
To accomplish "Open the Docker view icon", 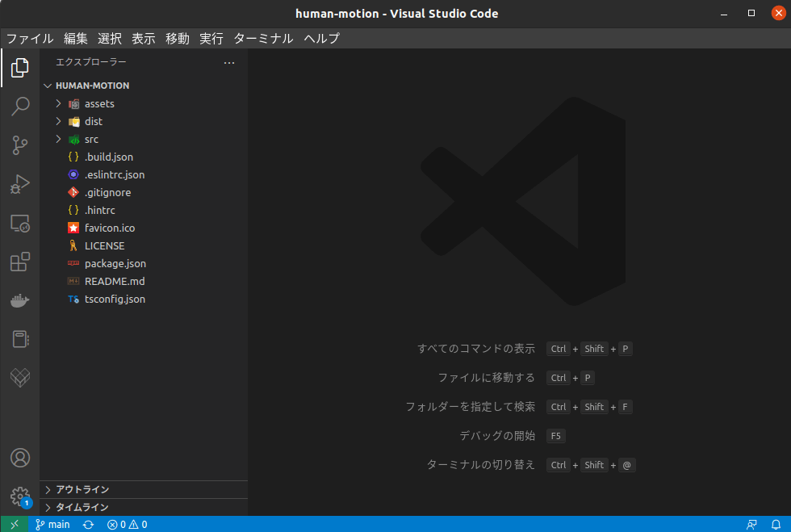I will click(19, 301).
